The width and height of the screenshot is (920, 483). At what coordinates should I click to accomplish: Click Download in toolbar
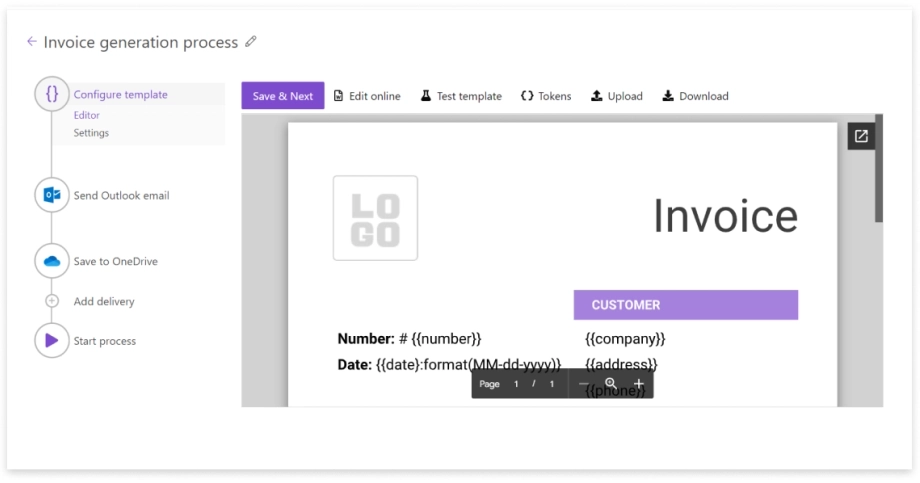coord(695,96)
